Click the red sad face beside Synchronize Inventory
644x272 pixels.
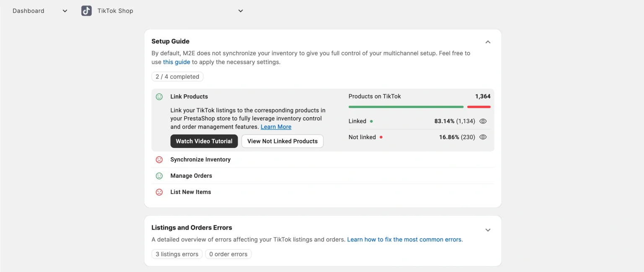pyautogui.click(x=159, y=160)
